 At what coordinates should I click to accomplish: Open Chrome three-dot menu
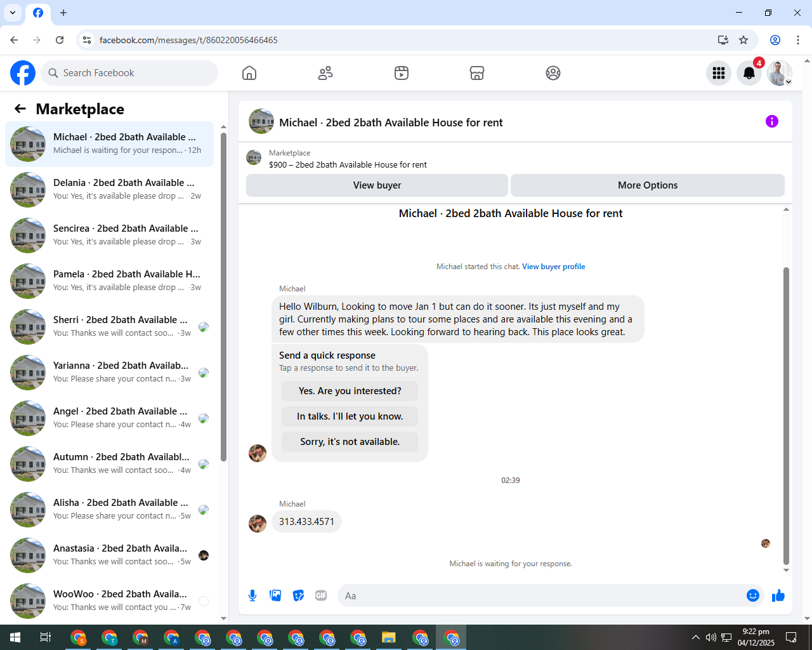pos(798,40)
